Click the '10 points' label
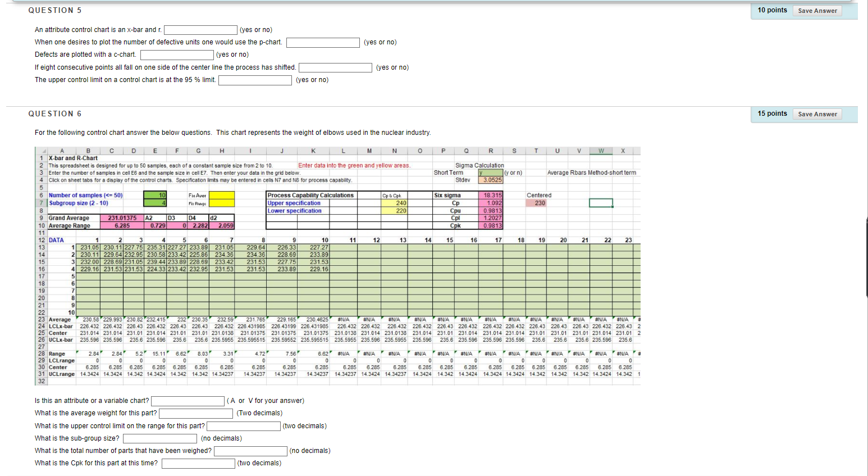This screenshot has height=476, width=868. (x=772, y=10)
